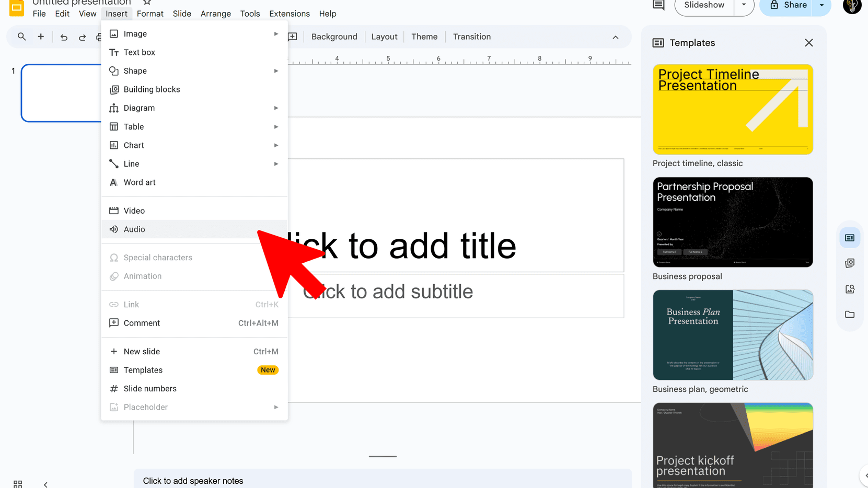Click the Google Slides logo icon
This screenshot has height=488, width=868.
tap(17, 7)
